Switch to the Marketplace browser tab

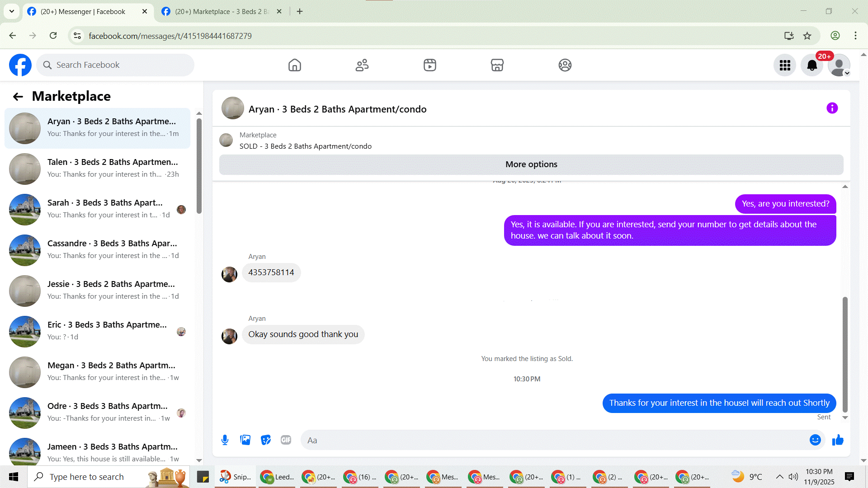[x=222, y=12]
